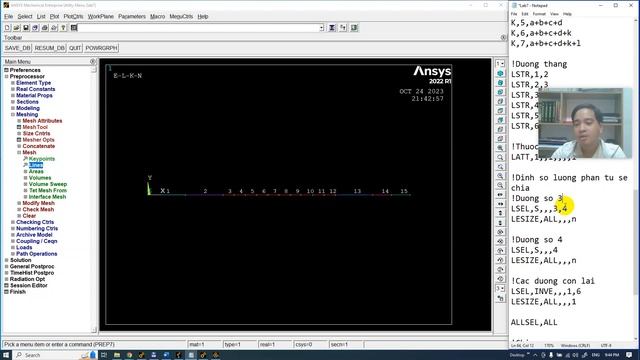Screen dimensions: 640x360
Task: Click the Save Analysis disk icon
Action: tap(26, 28)
